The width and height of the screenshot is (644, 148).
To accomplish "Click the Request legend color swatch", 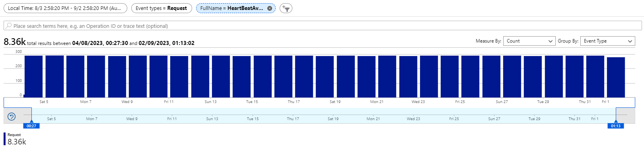I will (x=5, y=139).
